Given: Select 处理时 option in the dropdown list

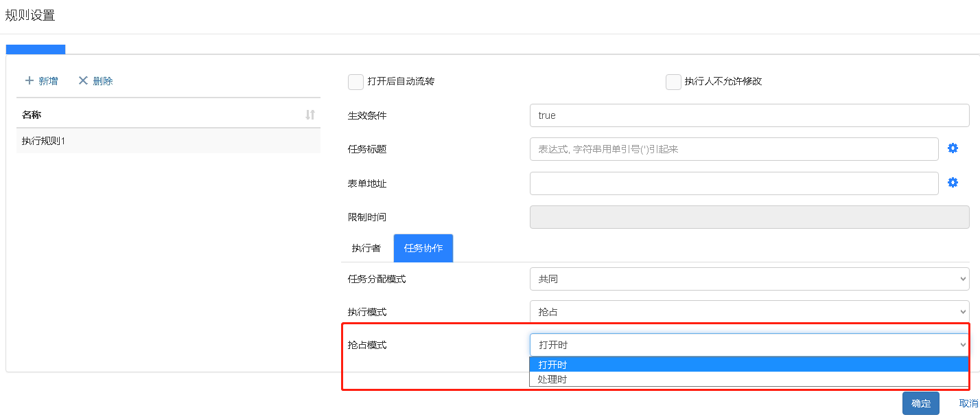Looking at the screenshot, I should [x=749, y=379].
